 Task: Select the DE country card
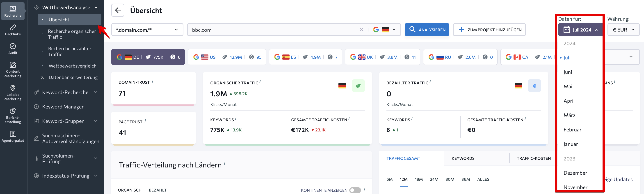point(148,57)
